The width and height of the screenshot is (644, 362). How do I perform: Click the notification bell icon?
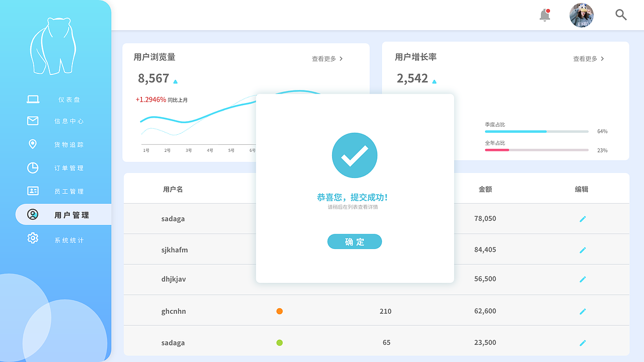(544, 16)
